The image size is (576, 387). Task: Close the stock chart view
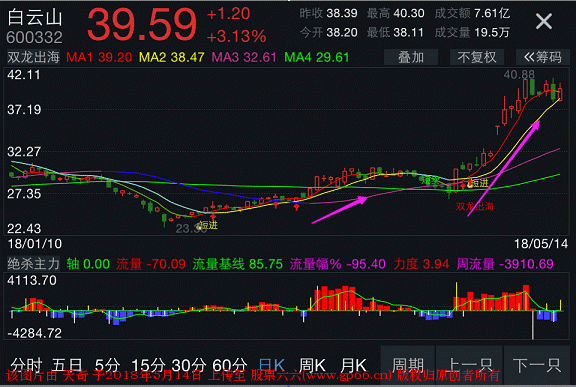(544, 21)
